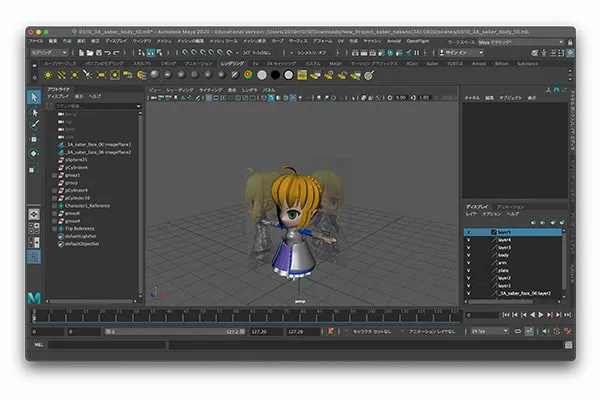Screen dimensions: 600x400
Task: Click the range slider bar handle
Action: tap(175, 331)
